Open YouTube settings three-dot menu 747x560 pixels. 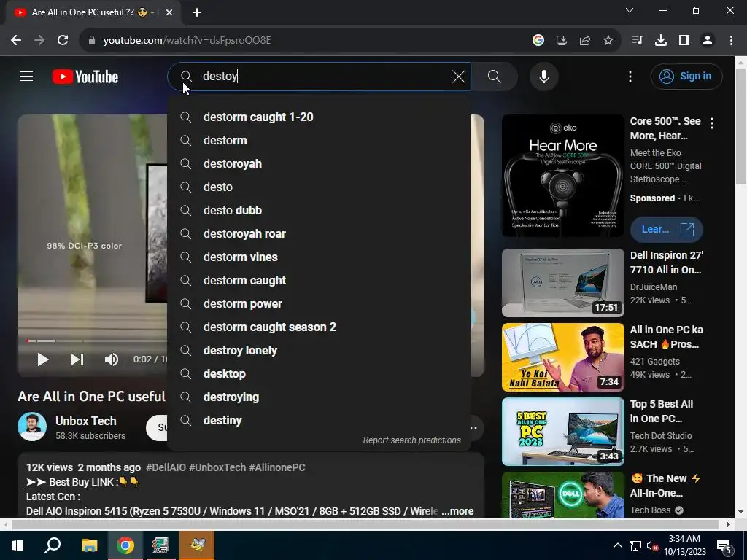(x=630, y=77)
